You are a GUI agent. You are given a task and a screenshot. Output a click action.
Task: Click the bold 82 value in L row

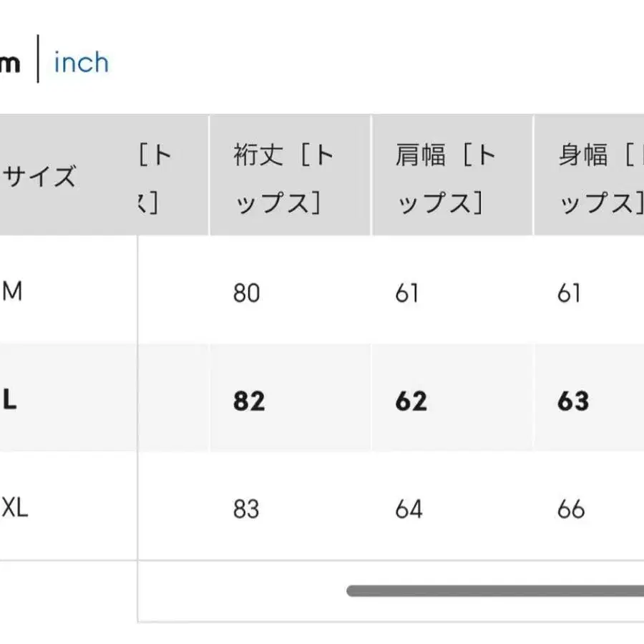[x=249, y=401]
